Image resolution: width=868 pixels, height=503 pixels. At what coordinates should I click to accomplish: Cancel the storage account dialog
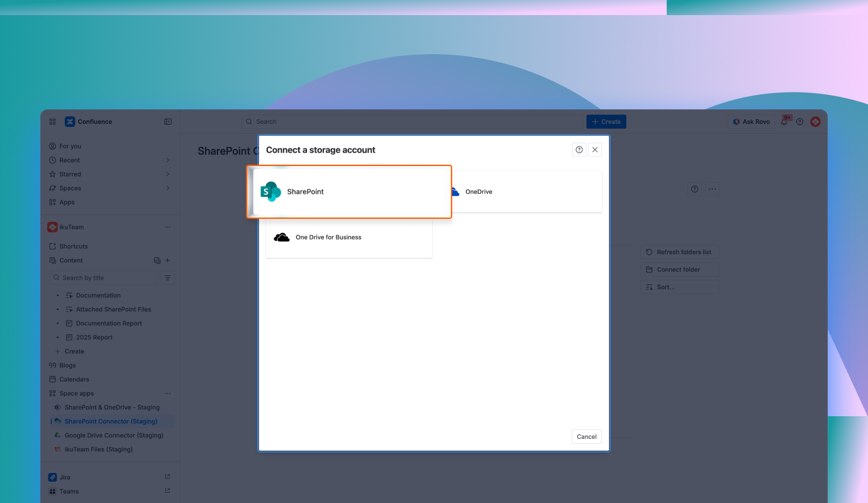click(587, 436)
